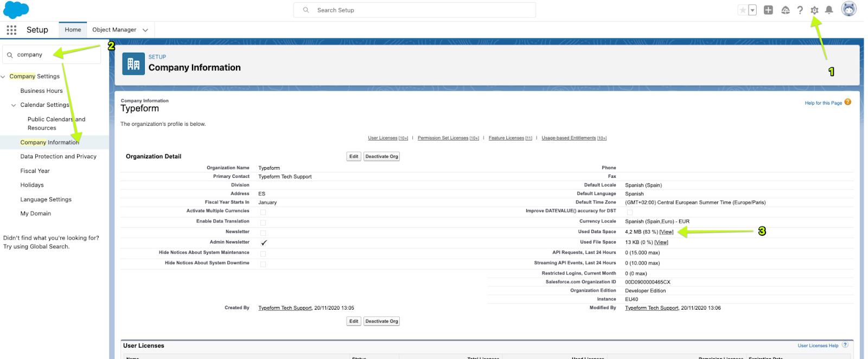Select Company Information in the sidebar

tap(50, 143)
